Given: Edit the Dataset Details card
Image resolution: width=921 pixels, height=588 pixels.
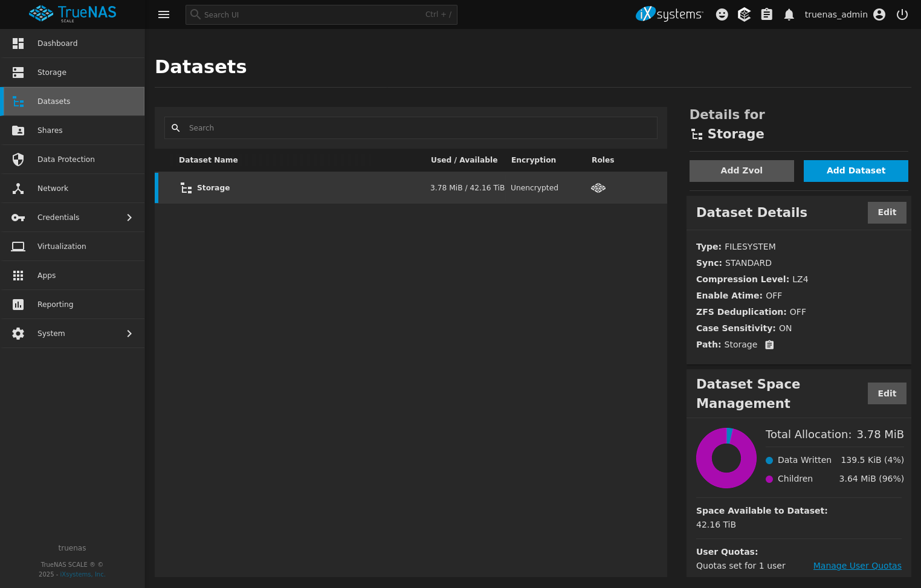Looking at the screenshot, I should point(887,213).
